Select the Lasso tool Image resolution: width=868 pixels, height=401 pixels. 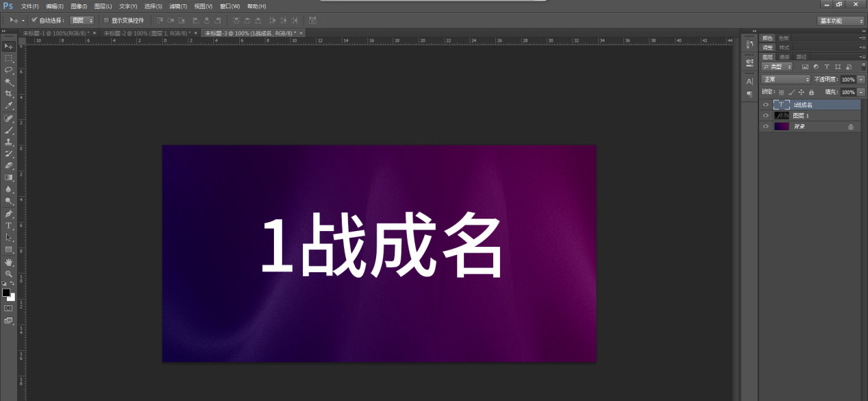pyautogui.click(x=9, y=70)
